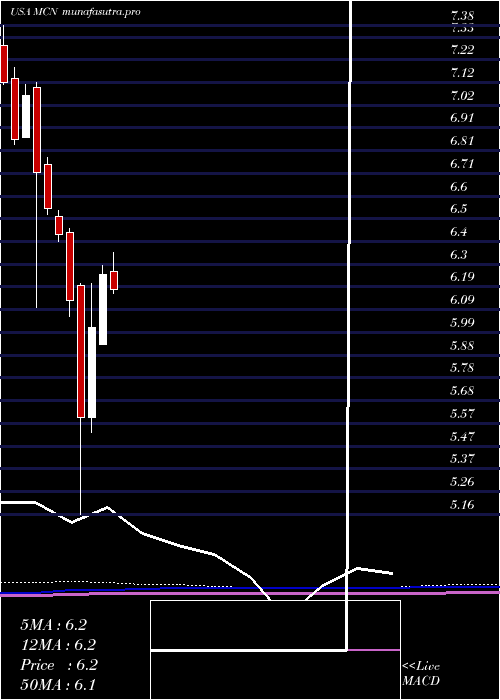The width and height of the screenshot is (500, 700).
Task: Click the 7.02 price axis label
Action: [x=462, y=95]
